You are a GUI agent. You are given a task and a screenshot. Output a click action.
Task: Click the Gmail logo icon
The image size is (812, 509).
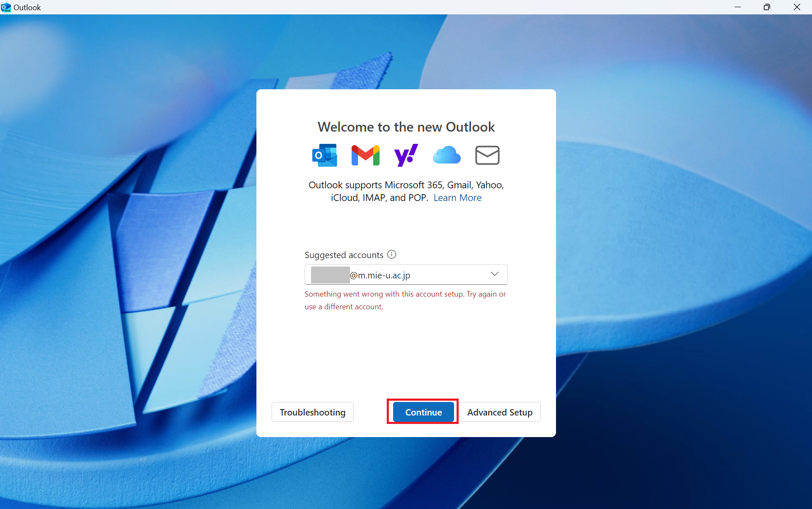pyautogui.click(x=366, y=155)
